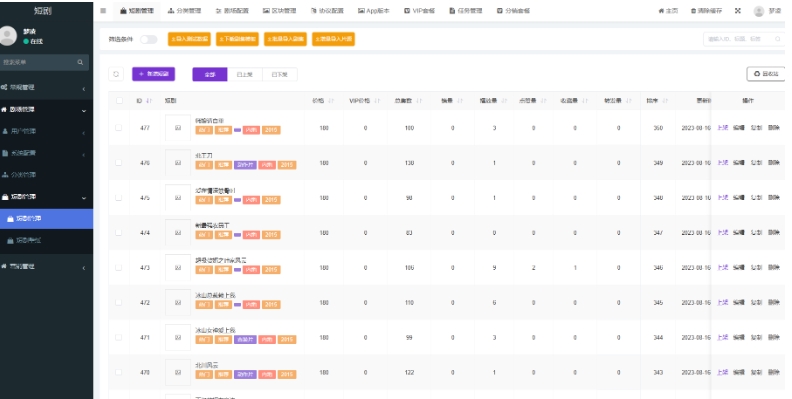Click the fullscreen toggle icon in header
792x399 pixels.
tap(737, 11)
